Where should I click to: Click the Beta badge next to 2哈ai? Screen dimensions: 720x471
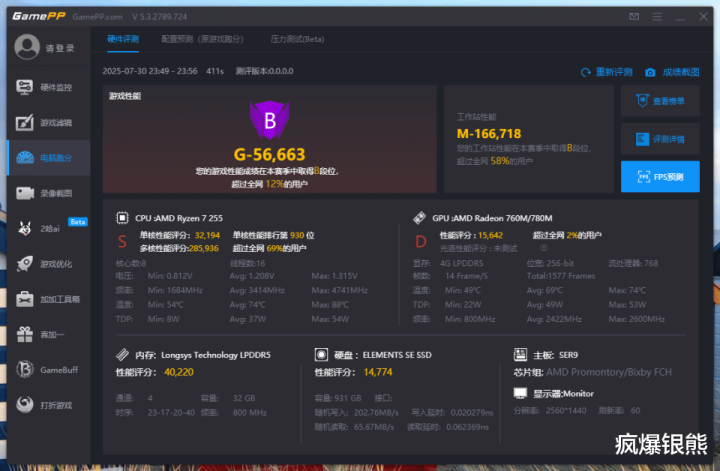[x=78, y=222]
